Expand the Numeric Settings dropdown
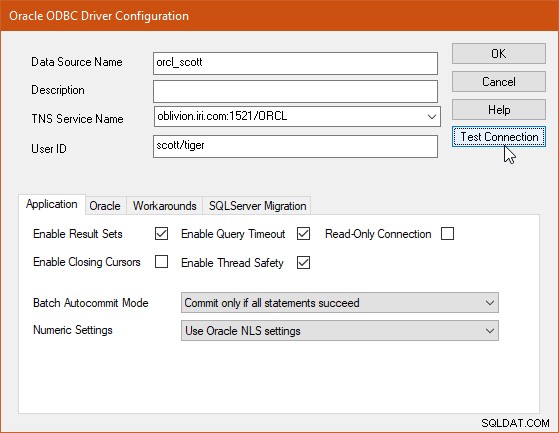The height and width of the screenshot is (433, 559). 339,331
